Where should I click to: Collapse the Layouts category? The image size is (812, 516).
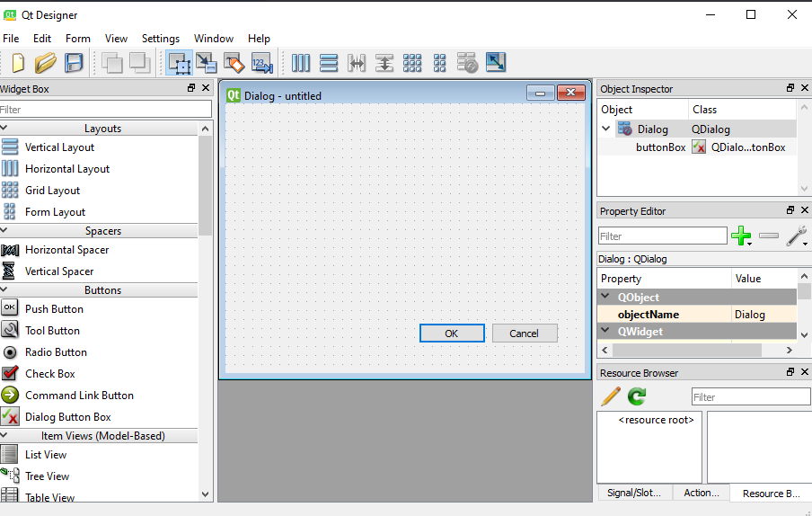[4, 128]
